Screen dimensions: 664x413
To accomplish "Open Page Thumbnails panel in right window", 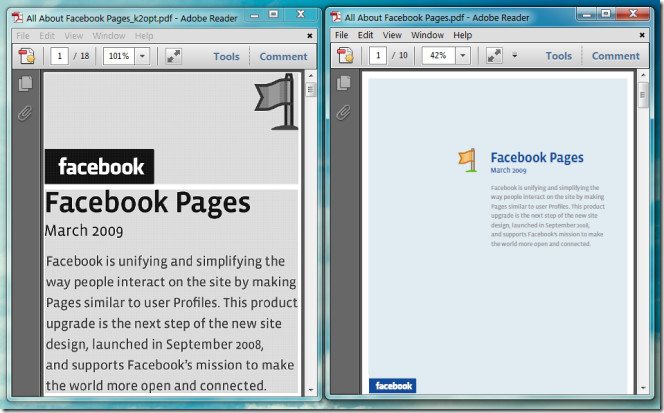I will coord(343,83).
